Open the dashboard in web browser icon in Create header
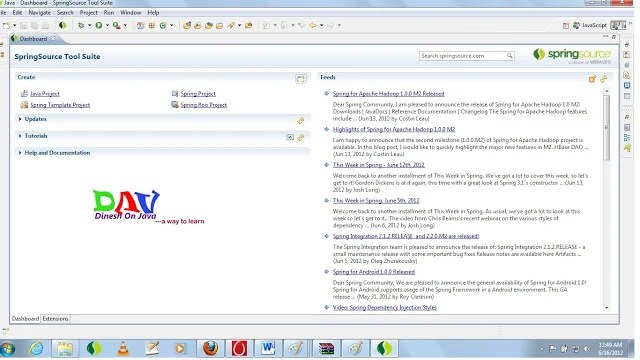 [x=301, y=79]
